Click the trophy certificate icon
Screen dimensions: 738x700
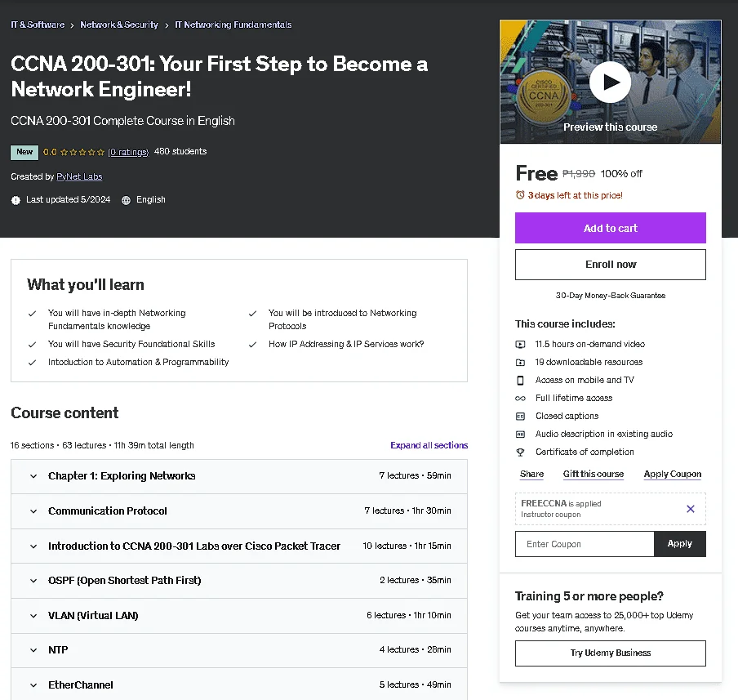[x=520, y=453]
